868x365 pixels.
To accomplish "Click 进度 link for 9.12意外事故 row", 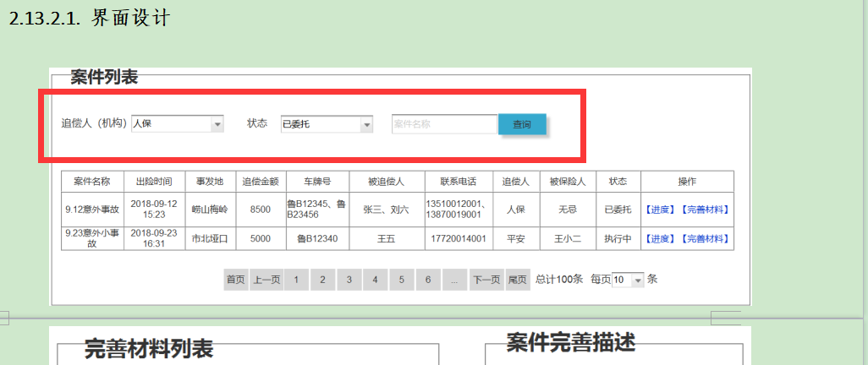I will coord(660,210).
